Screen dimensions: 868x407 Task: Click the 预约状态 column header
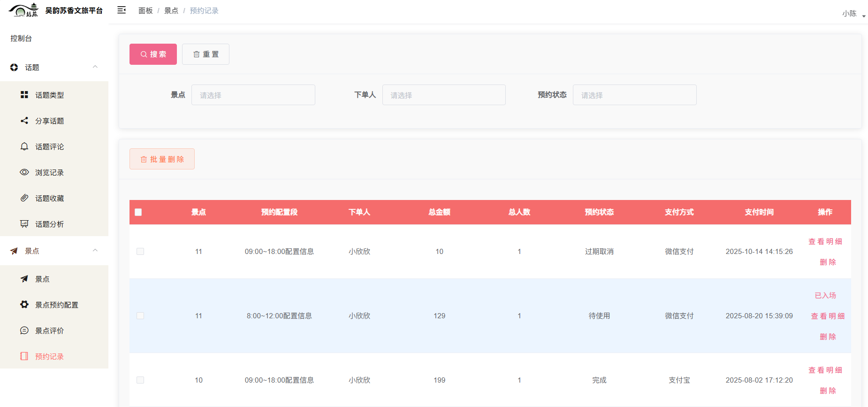tap(599, 212)
